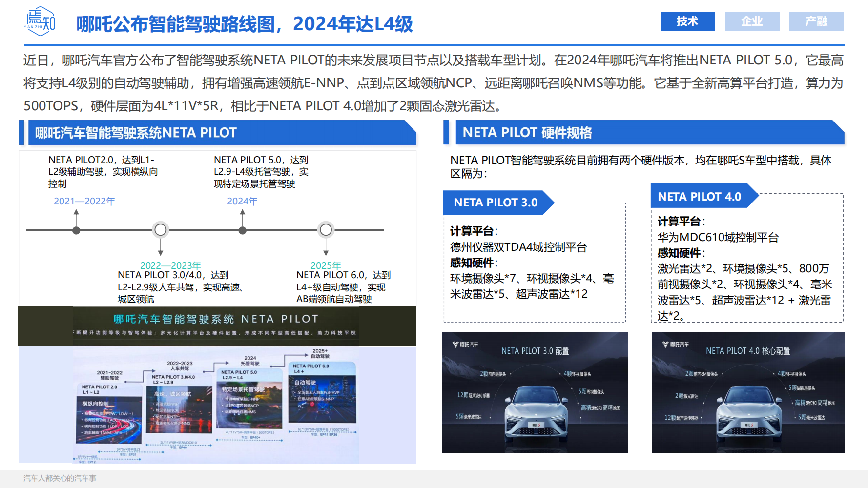Open the 产融 tab

click(x=816, y=21)
